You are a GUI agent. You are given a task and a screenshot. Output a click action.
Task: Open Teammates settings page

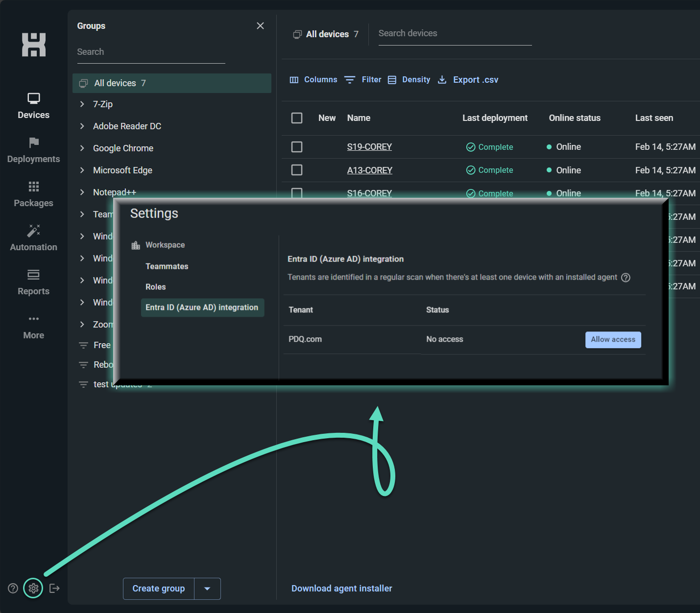click(x=167, y=266)
